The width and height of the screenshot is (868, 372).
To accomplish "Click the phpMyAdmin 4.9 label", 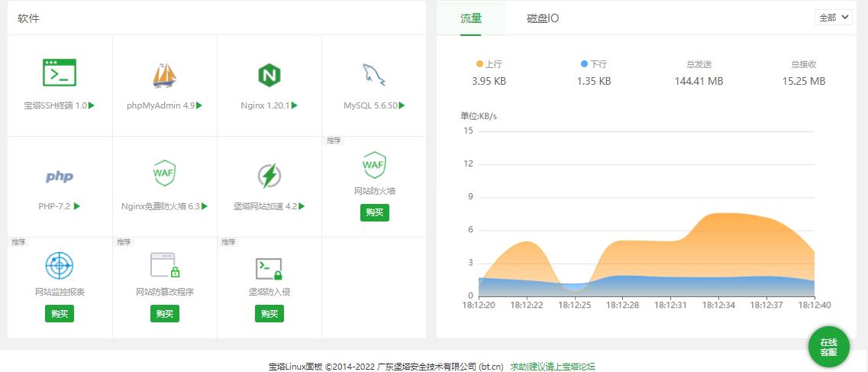I will coord(160,105).
